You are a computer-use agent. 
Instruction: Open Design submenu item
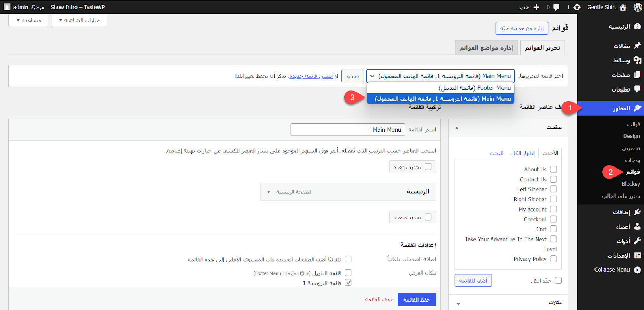click(632, 136)
